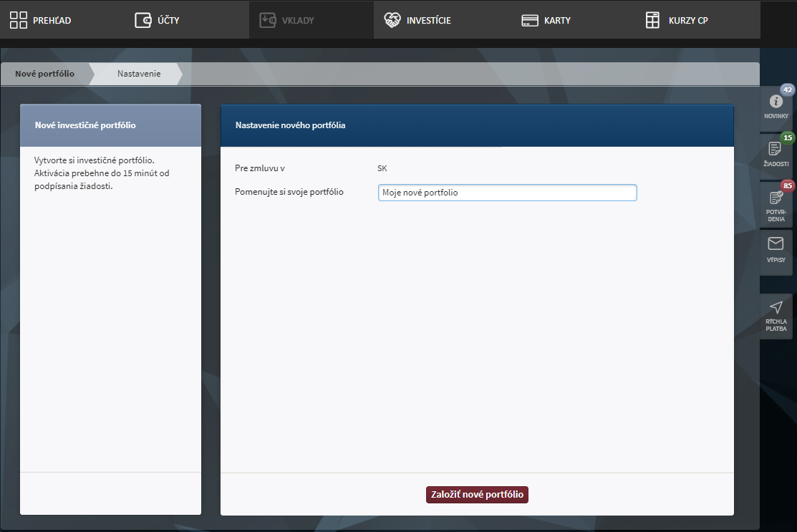Open the Kurzy CP table icon
This screenshot has height=532, width=797.
click(x=652, y=20)
